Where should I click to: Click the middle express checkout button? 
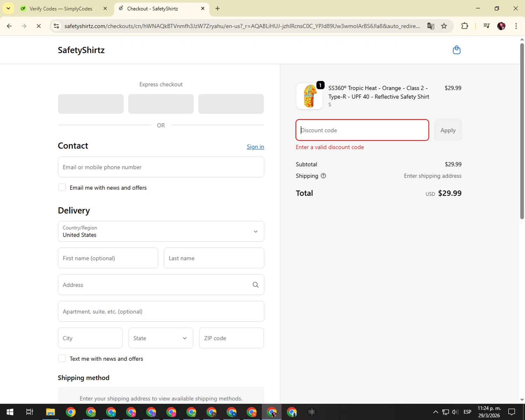pyautogui.click(x=161, y=104)
